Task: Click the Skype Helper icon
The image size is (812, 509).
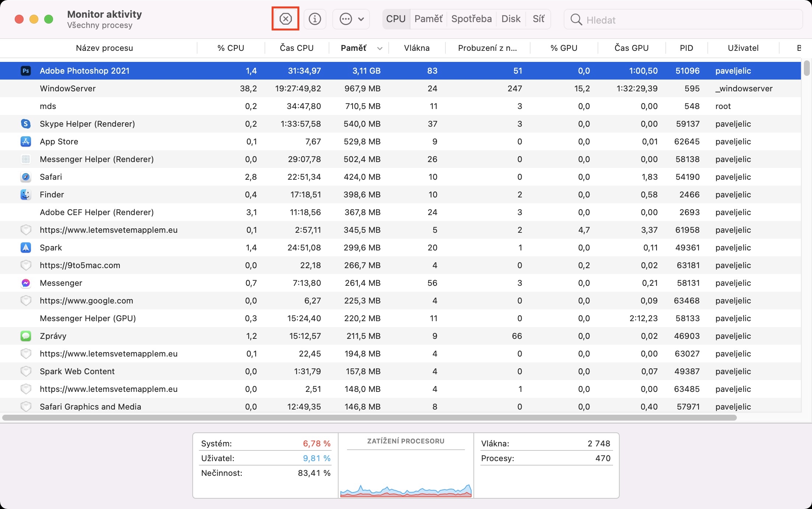Action: point(25,124)
